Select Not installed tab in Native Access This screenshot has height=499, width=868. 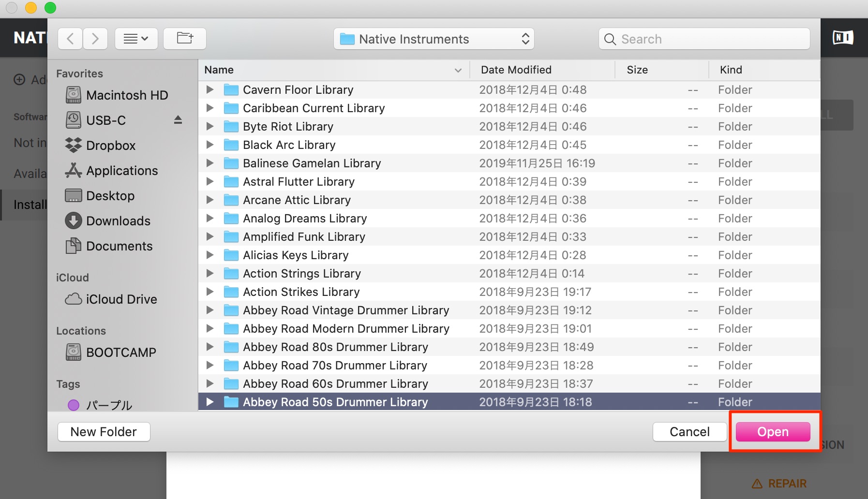click(30, 143)
